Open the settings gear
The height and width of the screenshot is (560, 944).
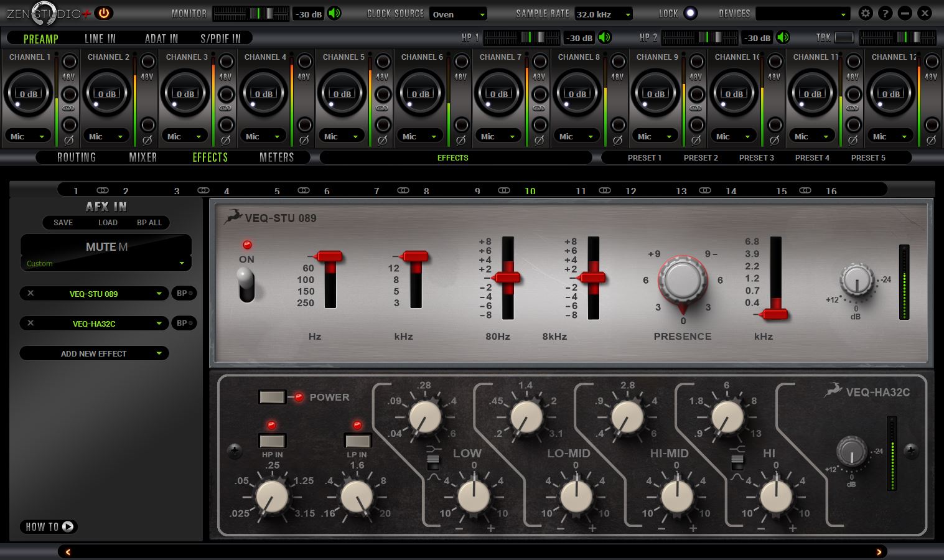[865, 13]
